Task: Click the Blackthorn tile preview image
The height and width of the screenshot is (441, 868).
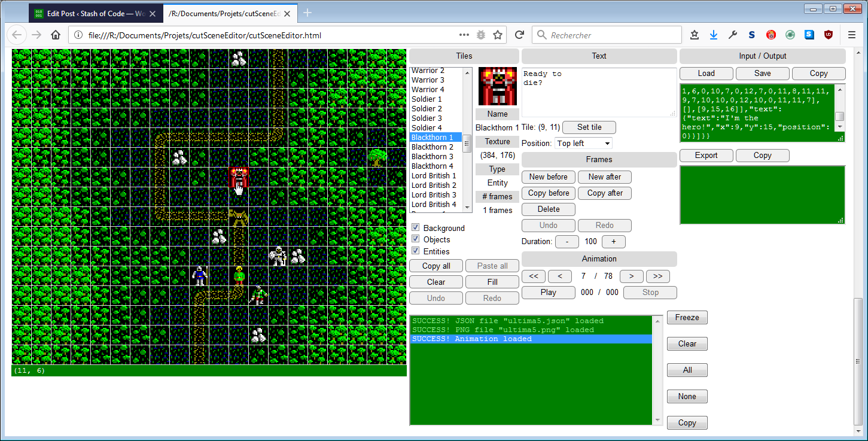Action: (498, 87)
